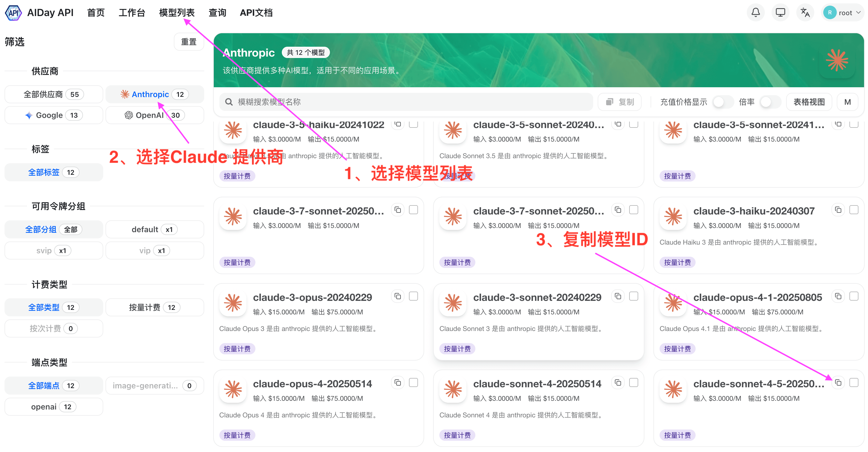Click the Anthropic starburst logo in banner
868x452 pixels.
pyautogui.click(x=837, y=61)
